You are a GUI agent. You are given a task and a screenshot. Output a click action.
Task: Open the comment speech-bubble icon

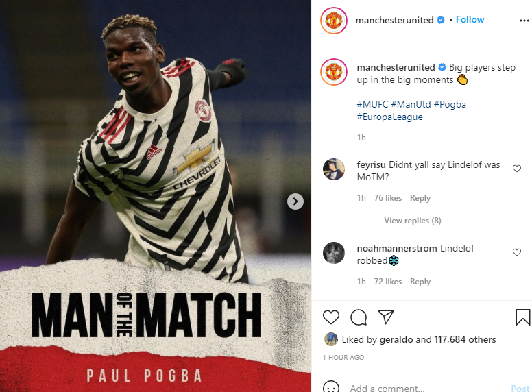(x=359, y=317)
